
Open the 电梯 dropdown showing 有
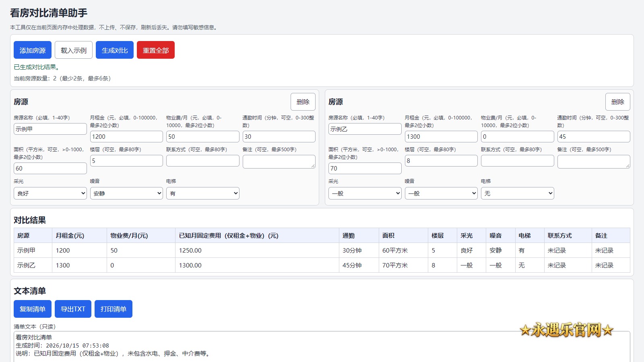pos(203,193)
